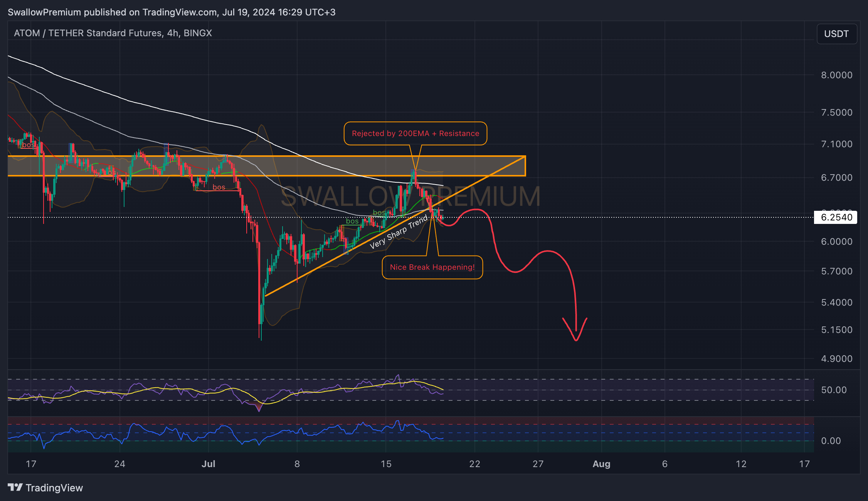This screenshot has width=868, height=501.
Task: Click the Aug date label on time axis
Action: tap(601, 464)
